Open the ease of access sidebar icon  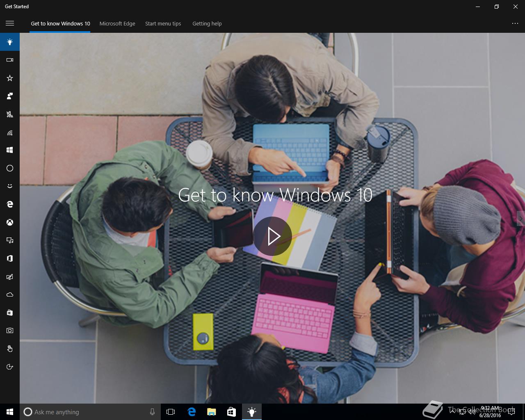10,367
